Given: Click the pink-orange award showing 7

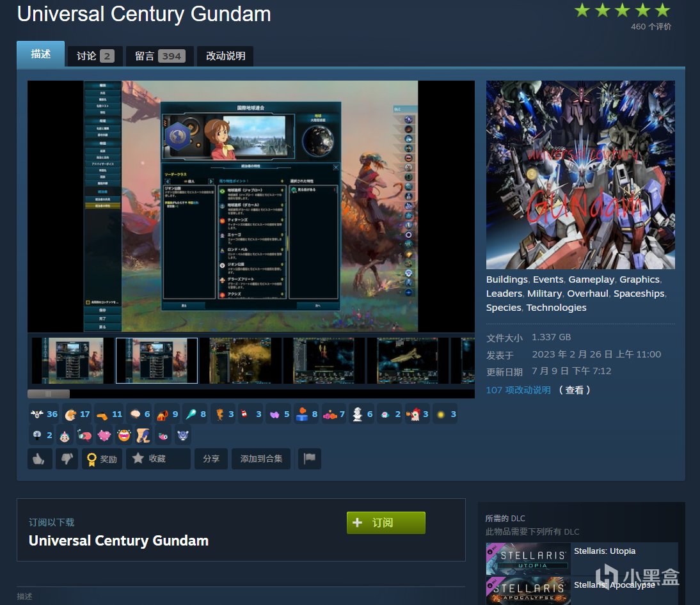Looking at the screenshot, I should [x=334, y=414].
